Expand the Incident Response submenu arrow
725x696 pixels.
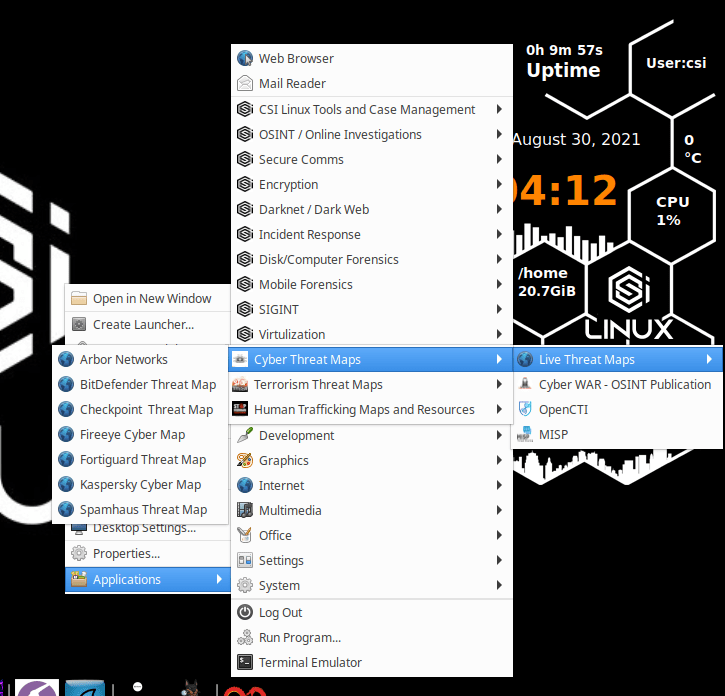click(x=499, y=234)
